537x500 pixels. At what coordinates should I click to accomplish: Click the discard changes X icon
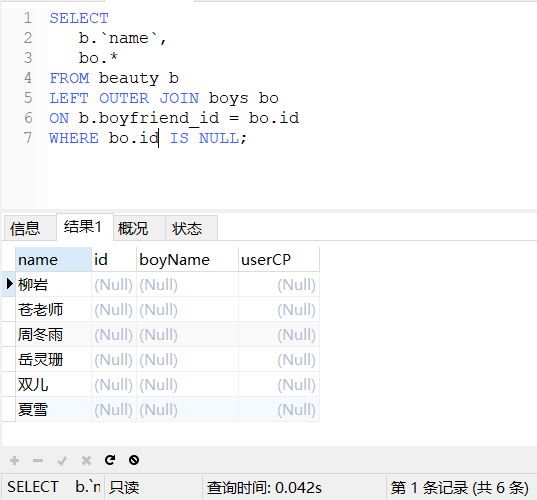(x=86, y=460)
